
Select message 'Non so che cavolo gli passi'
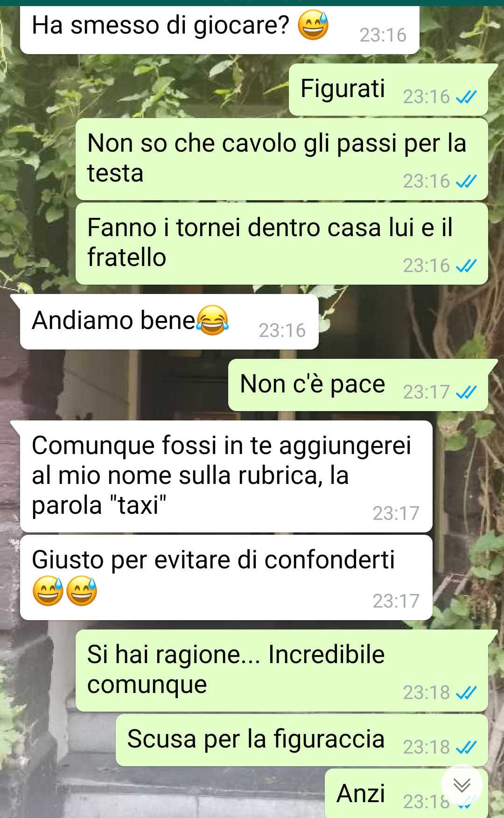[282, 159]
